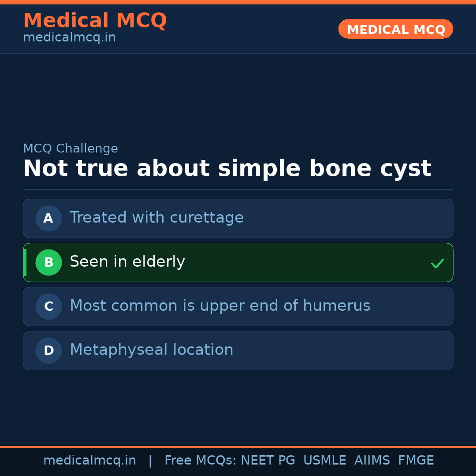
Task: Click 'AIIMS' in the footer
Action: [x=372, y=461]
